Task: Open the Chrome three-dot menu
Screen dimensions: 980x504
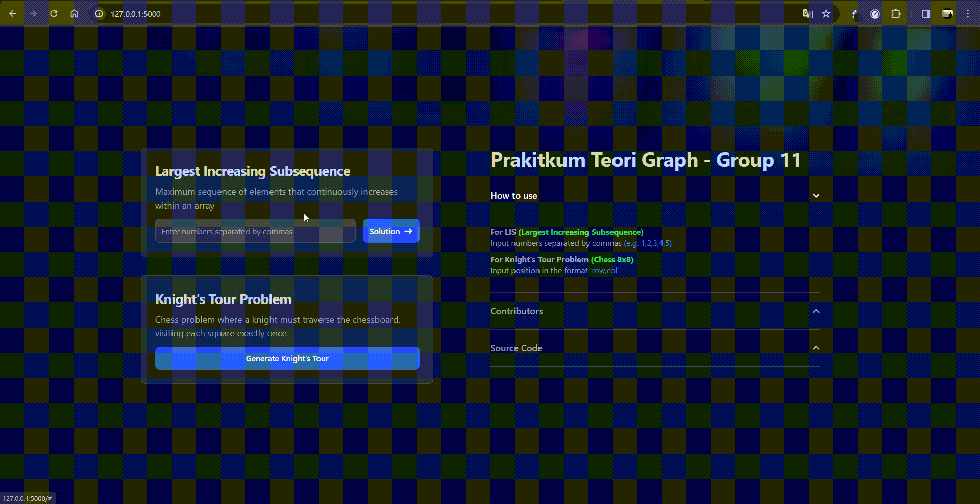Action: coord(968,14)
